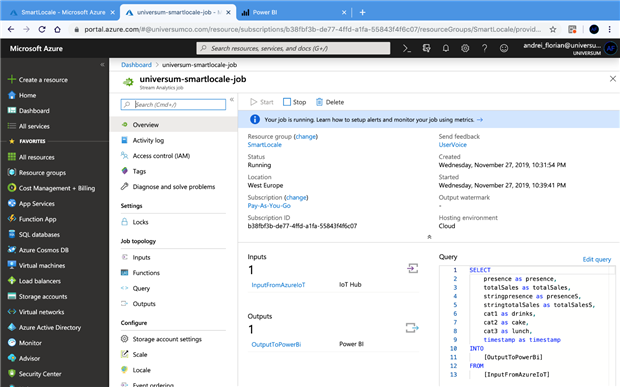The width and height of the screenshot is (620, 387).
Task: Open the help question mark
Action: coord(484,48)
